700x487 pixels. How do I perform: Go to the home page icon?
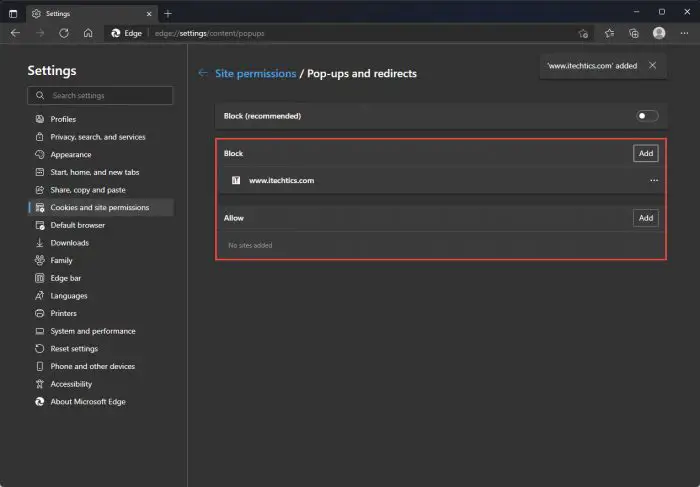[88, 33]
